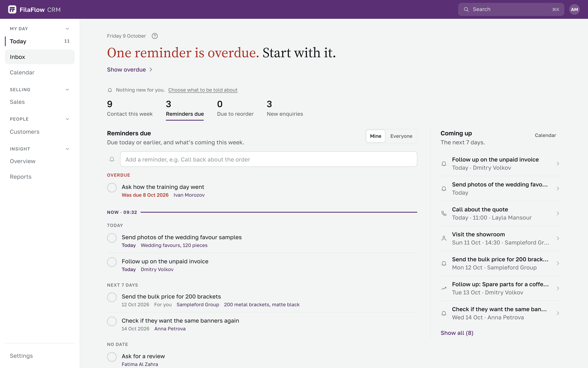Collapse the INSIGHT sidebar section
The image size is (588, 368).
[67, 149]
